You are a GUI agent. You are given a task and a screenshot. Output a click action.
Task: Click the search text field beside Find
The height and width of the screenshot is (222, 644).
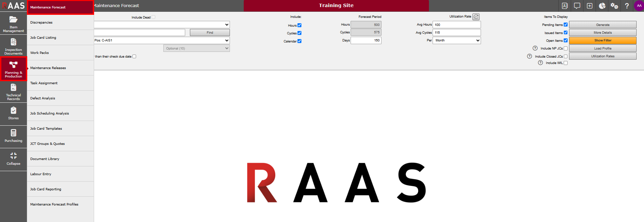point(139,32)
